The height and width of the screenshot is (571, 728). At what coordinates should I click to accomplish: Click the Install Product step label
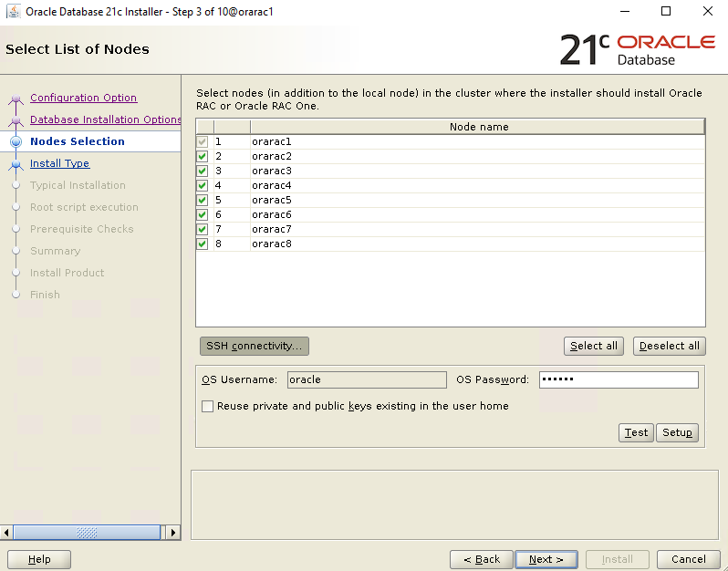point(67,273)
